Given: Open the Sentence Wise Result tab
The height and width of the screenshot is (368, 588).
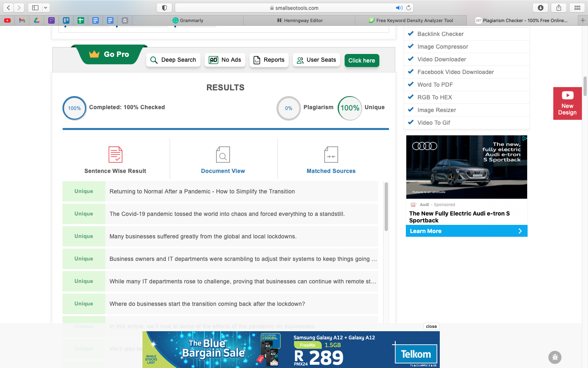Looking at the screenshot, I should point(116,159).
